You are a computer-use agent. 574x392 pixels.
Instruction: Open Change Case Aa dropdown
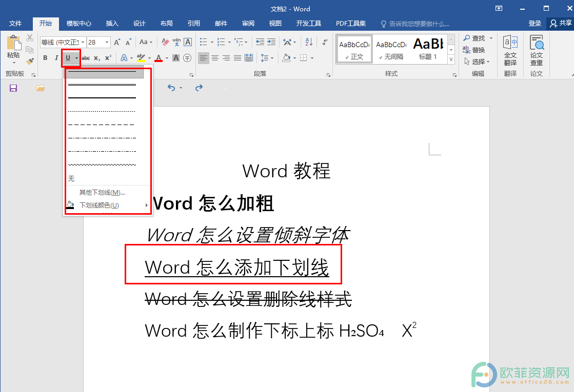[146, 42]
